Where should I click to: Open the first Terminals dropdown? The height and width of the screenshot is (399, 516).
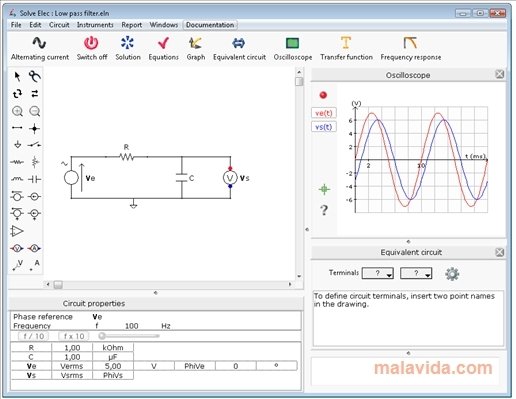point(378,273)
